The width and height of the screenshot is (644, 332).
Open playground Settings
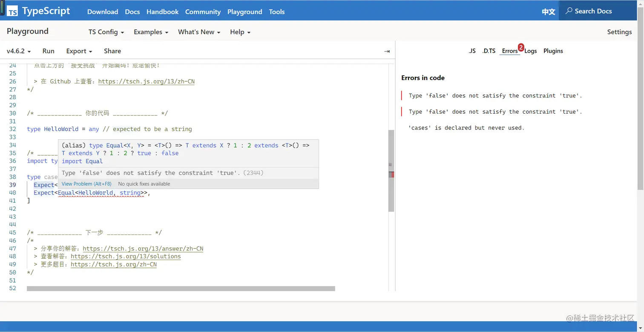619,32
